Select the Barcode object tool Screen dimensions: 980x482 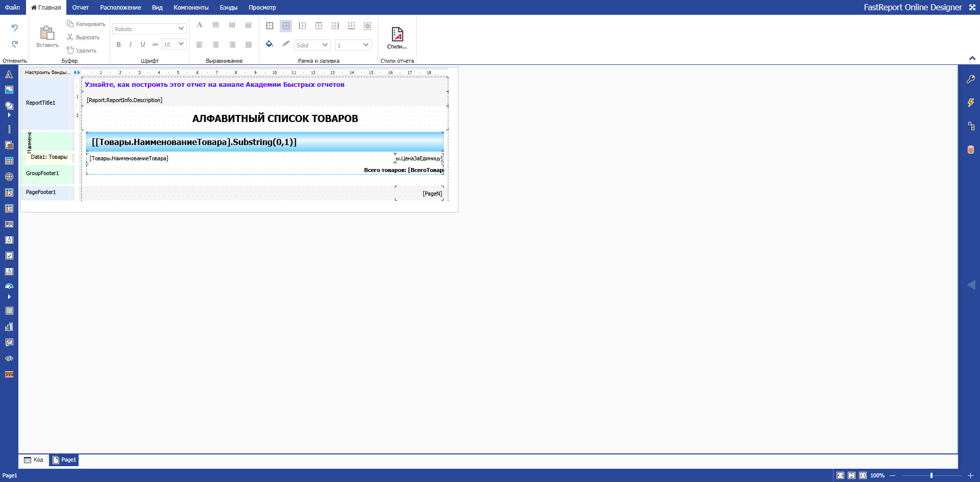9,224
